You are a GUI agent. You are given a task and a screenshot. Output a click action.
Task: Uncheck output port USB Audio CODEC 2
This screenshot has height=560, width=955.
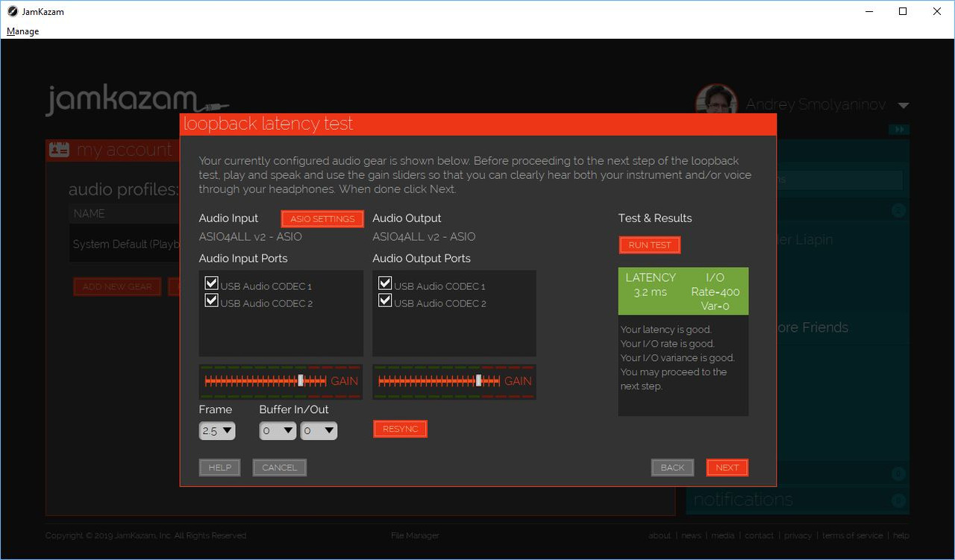385,301
